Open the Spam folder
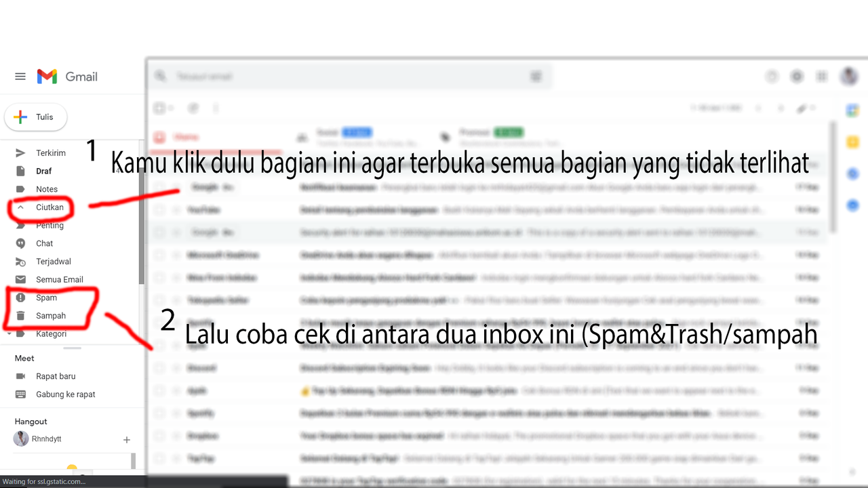The width and height of the screenshot is (868, 488). tap(46, 298)
